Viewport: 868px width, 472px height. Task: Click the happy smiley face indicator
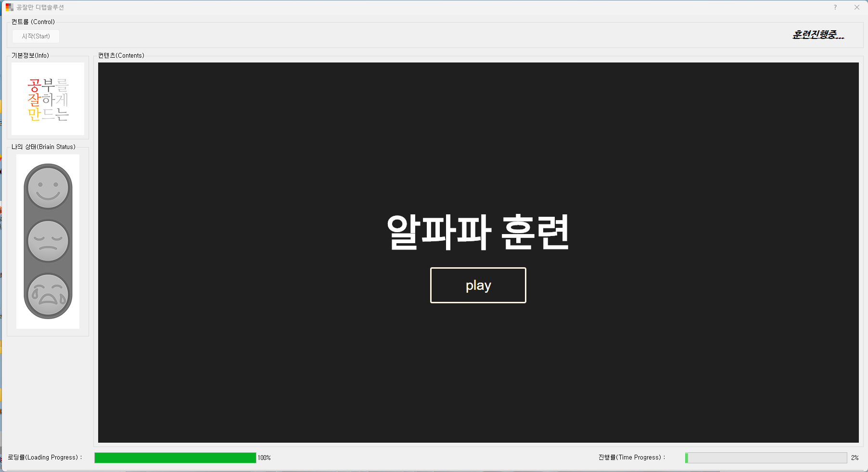48,187
